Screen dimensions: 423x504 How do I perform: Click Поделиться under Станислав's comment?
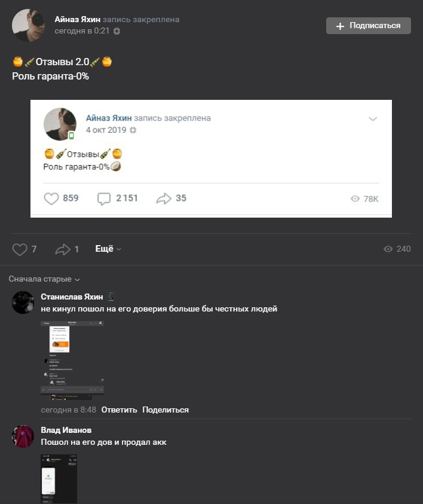[165, 410]
